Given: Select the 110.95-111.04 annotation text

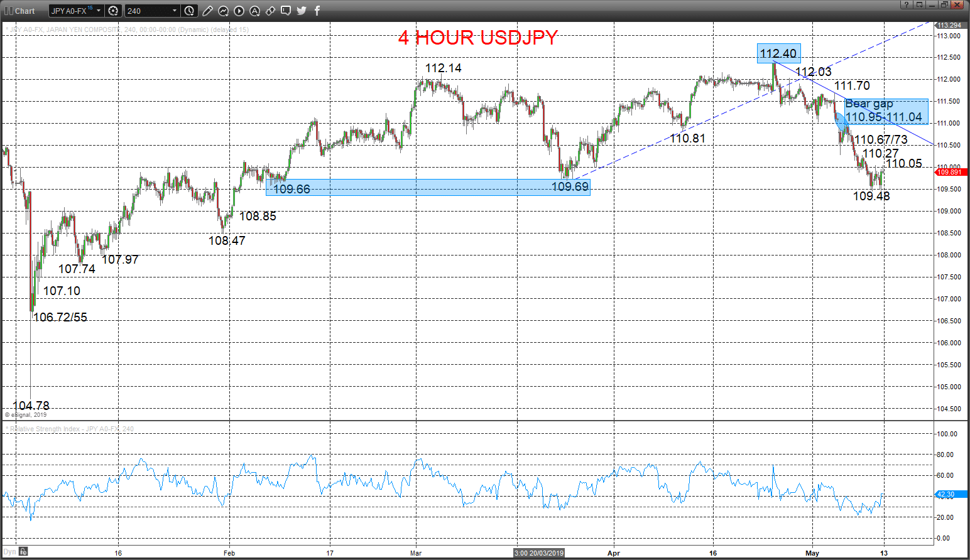Looking at the screenshot, I should [x=883, y=117].
